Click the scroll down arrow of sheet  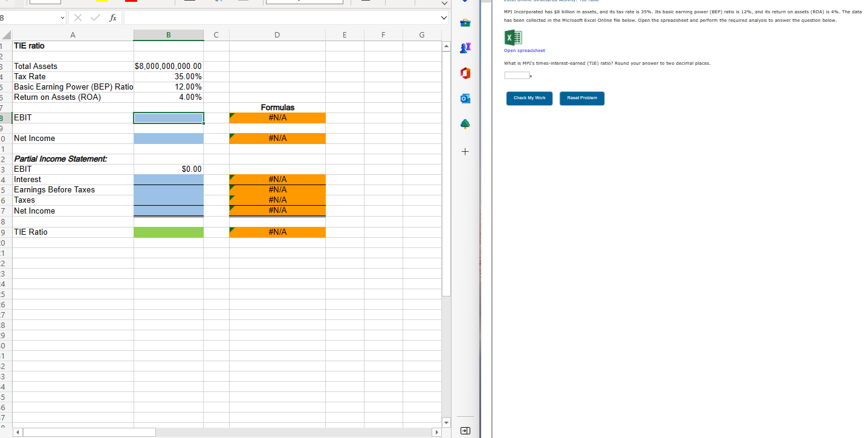pyautogui.click(x=447, y=422)
